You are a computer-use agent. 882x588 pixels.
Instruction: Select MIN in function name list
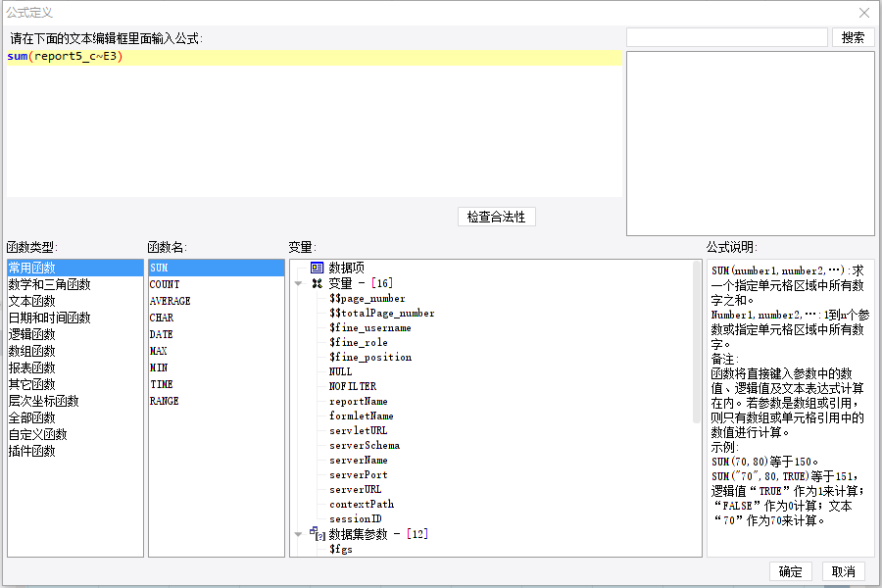pyautogui.click(x=217, y=368)
